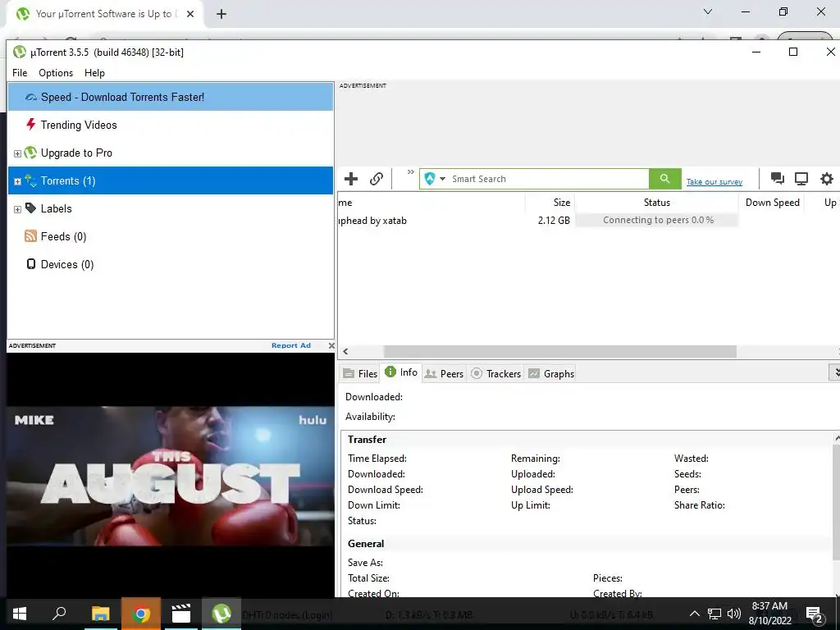Viewport: 840px width, 630px height.
Task: Click the remote monitor toolbar icon
Action: point(801,178)
